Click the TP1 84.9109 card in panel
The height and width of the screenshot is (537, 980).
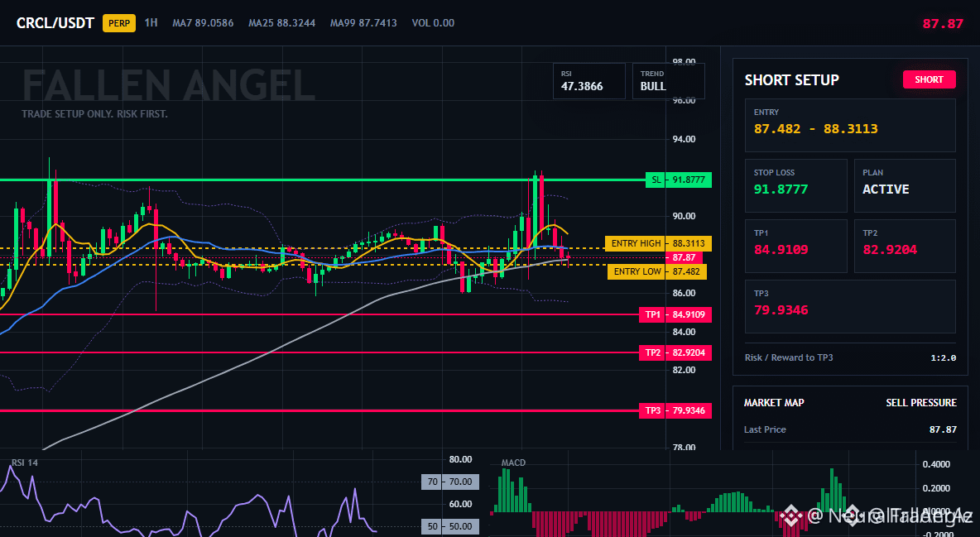(x=795, y=247)
